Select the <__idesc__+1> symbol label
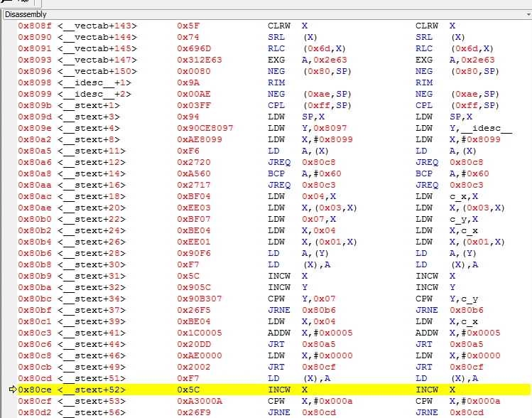Viewport: 532px width, 418px height. [94, 82]
